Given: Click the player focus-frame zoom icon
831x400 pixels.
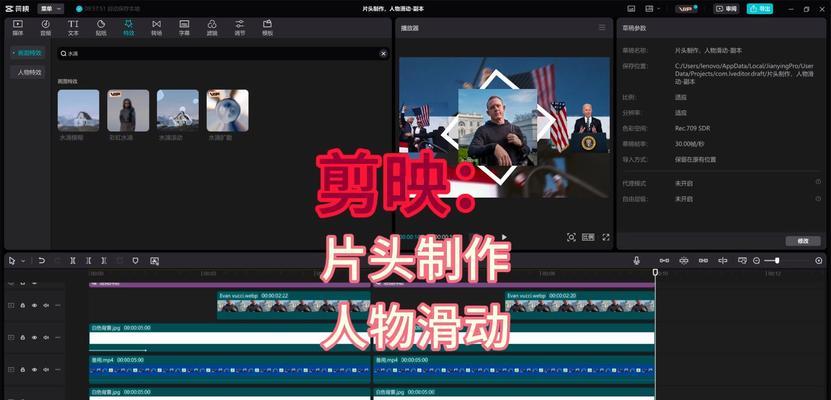Looking at the screenshot, I should (571, 237).
